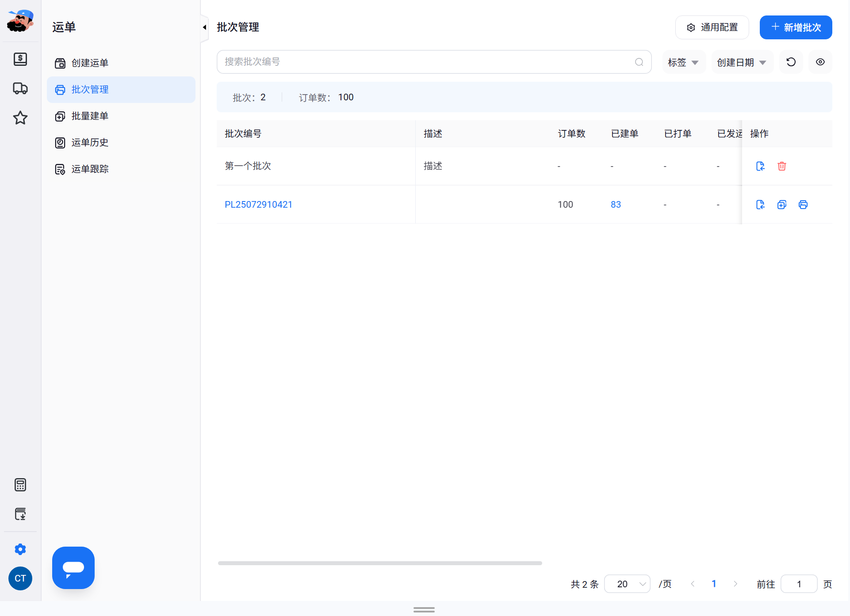Open 运单历史 menu item
Viewport: 850px width, 616px height.
[x=121, y=143]
